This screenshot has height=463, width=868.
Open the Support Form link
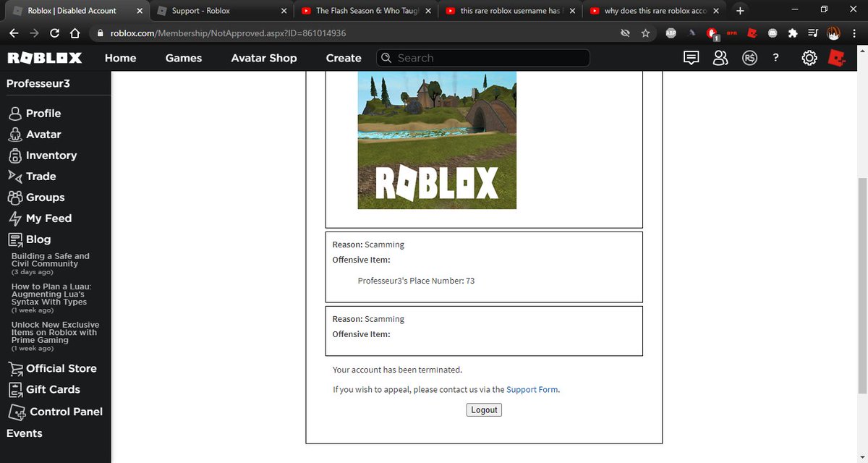[532, 389]
